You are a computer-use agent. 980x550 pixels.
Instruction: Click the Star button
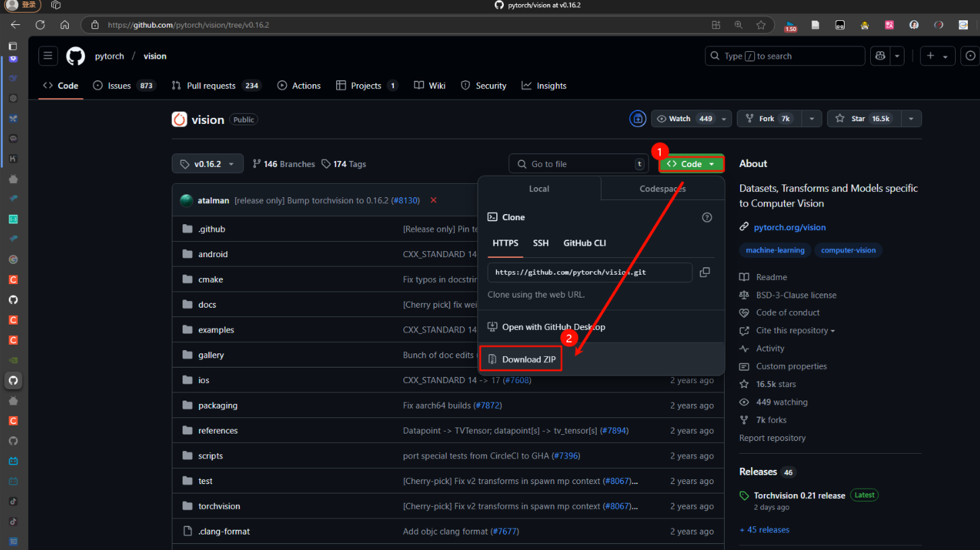click(864, 118)
